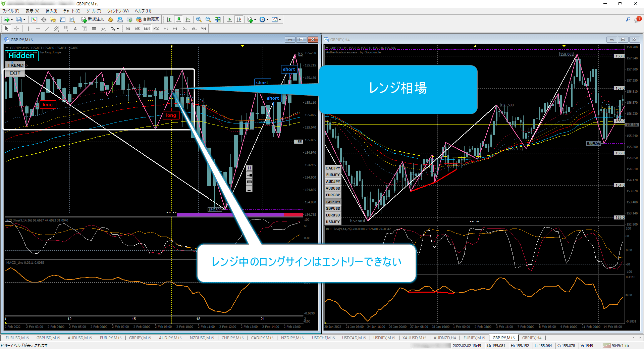Expand the new chart dropdown arrow
This screenshot has height=349, width=644.
[12, 19]
